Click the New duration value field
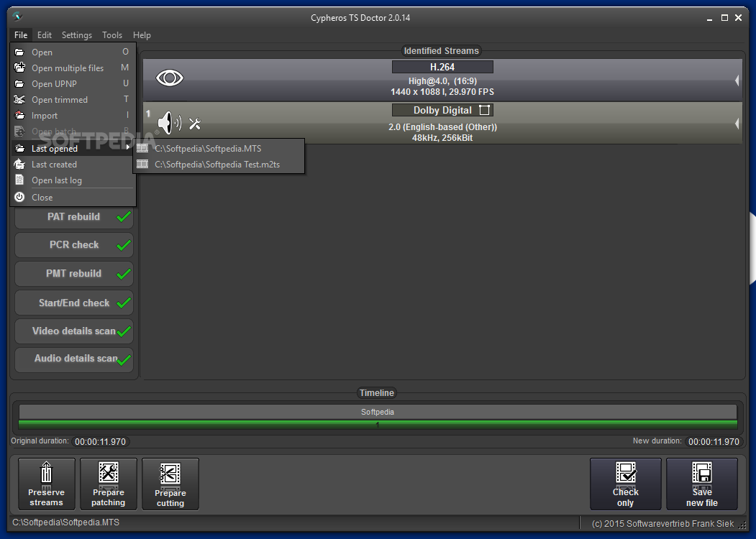 click(714, 442)
